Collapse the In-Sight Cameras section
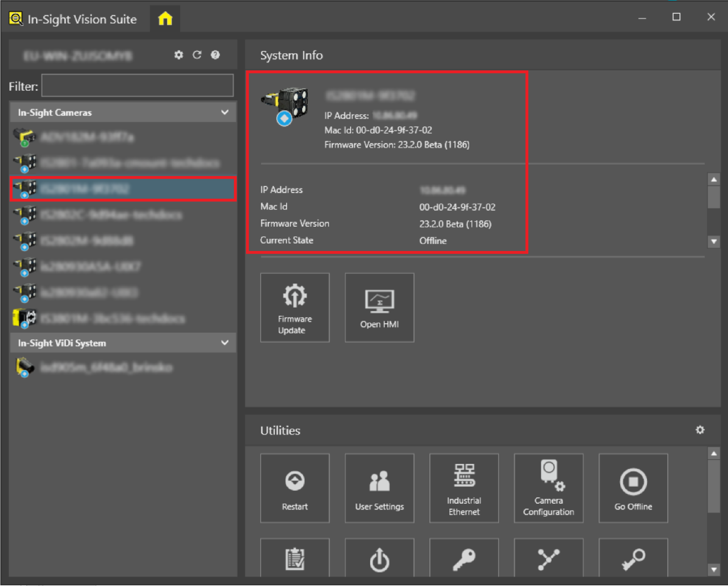 [x=225, y=112]
